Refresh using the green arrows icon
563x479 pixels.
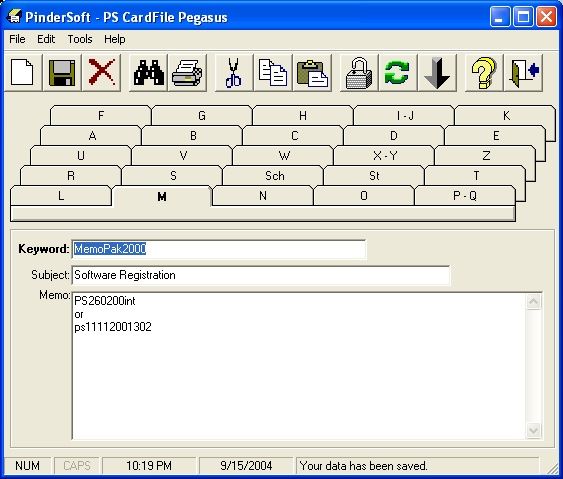pyautogui.click(x=398, y=73)
